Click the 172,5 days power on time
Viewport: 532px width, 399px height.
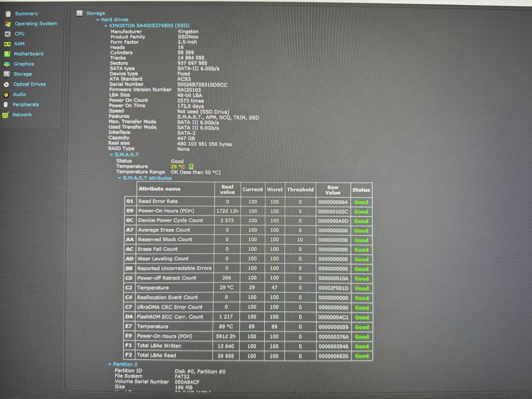190,106
